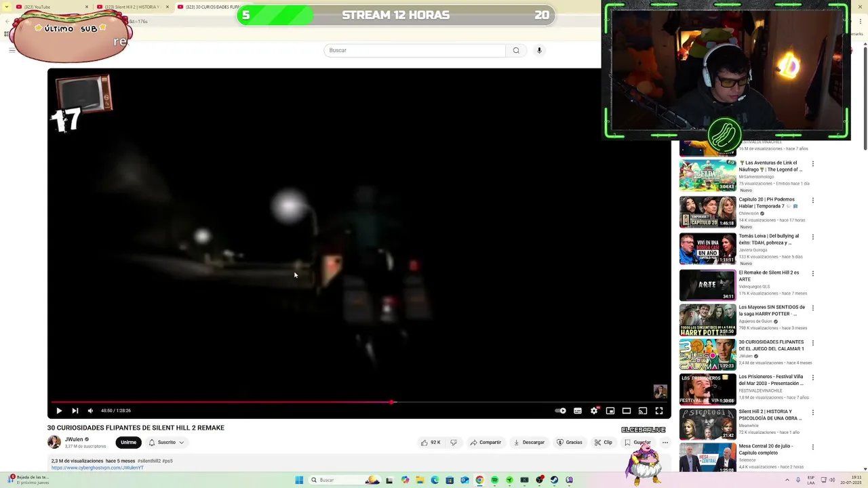Open Spotify from the taskbar
Viewport: 868px width, 488px height.
click(494, 480)
